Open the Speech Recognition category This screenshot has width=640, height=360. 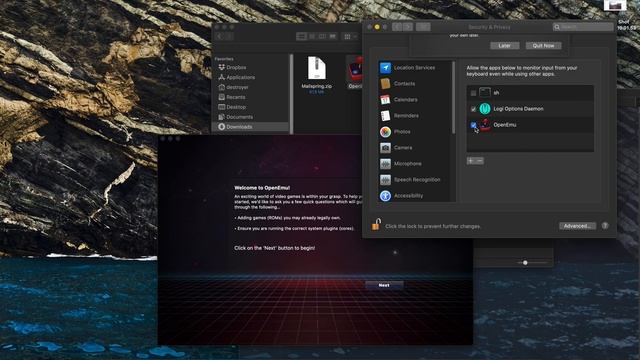[416, 180]
